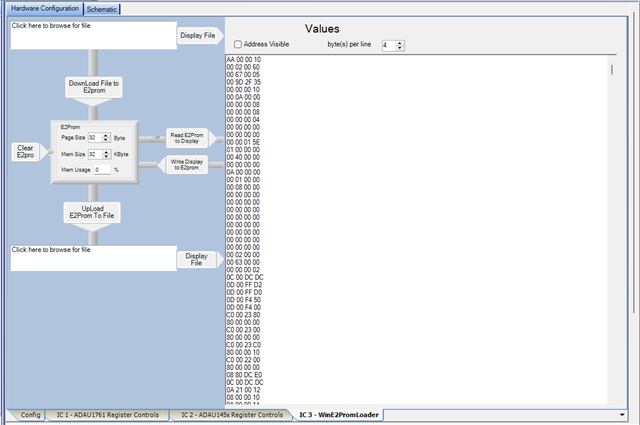This screenshot has width=640, height=425.
Task: Increase the Page Size value
Action: tap(106, 136)
